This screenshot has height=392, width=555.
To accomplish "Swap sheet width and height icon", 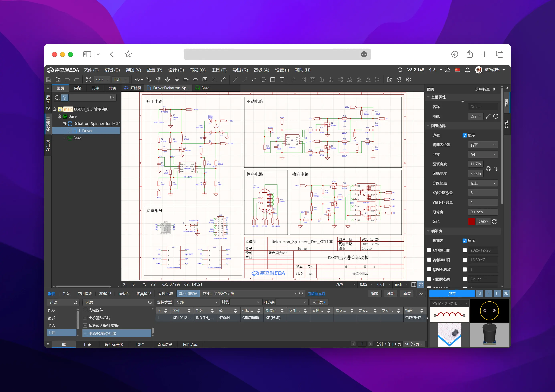I will pyautogui.click(x=496, y=169).
